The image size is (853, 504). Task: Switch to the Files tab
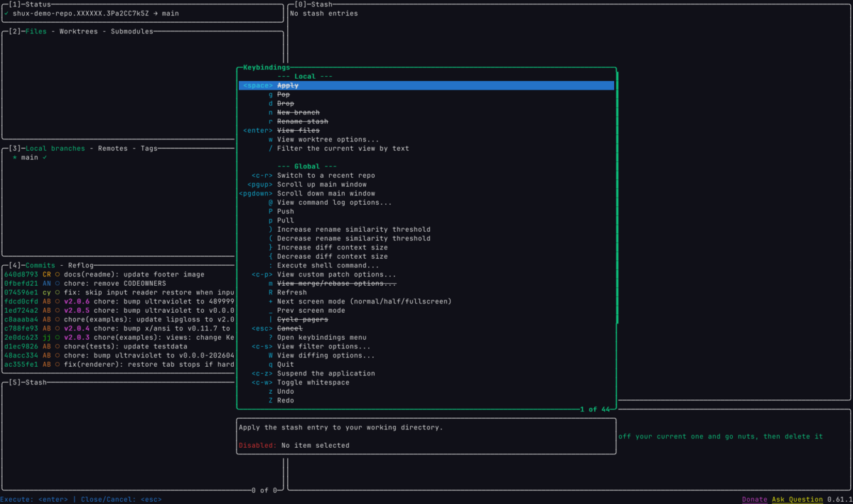pos(36,31)
